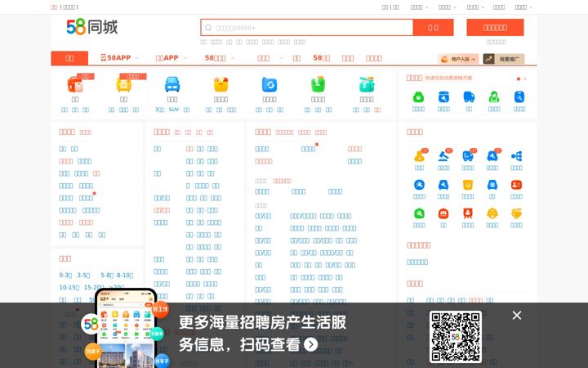Open the 58APP navigation item
This screenshot has height=368, width=588.
tap(116, 58)
